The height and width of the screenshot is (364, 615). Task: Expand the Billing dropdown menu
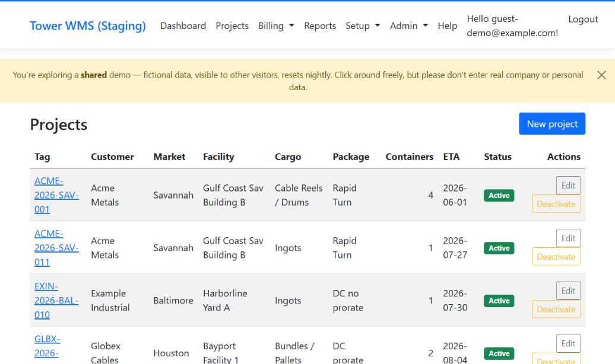[276, 26]
